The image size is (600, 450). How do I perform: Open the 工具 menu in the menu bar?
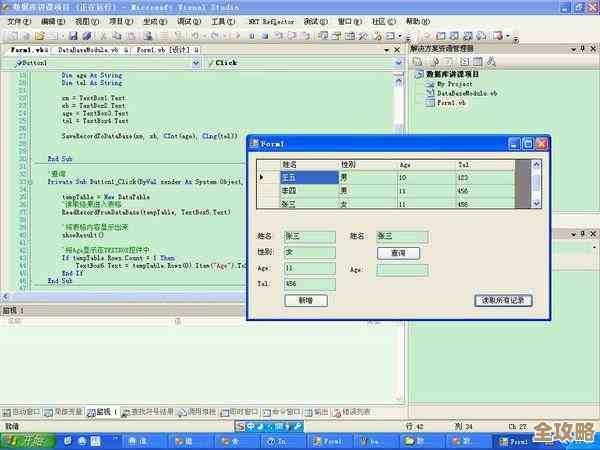(x=218, y=20)
